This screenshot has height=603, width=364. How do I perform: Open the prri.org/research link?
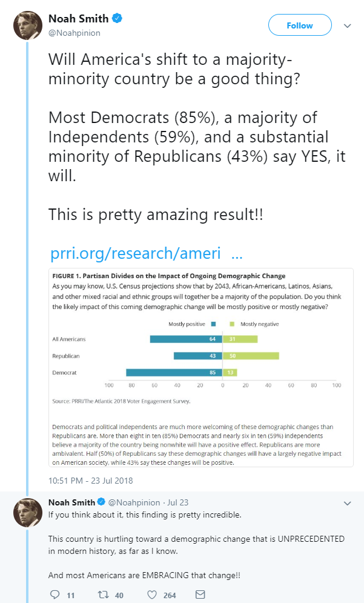pyautogui.click(x=147, y=253)
